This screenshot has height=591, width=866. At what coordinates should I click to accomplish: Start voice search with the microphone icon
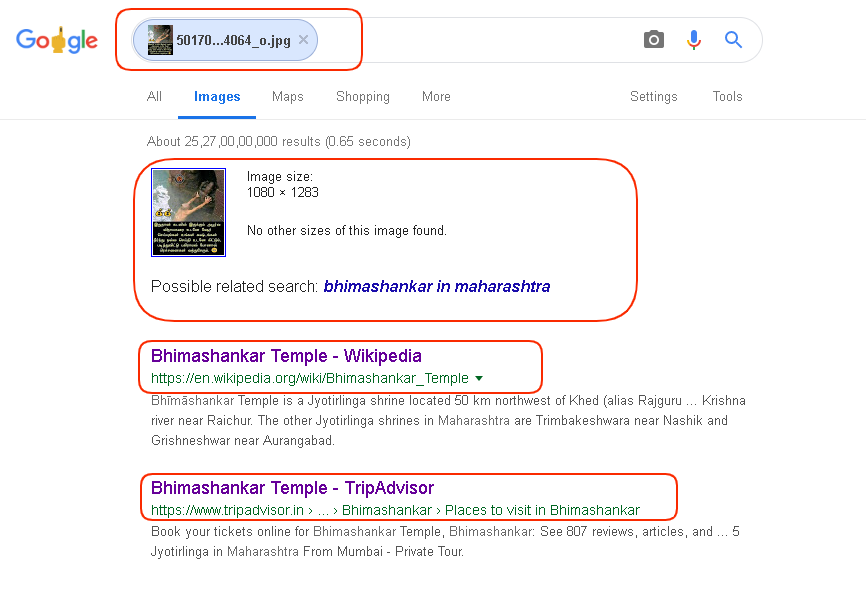coord(694,40)
